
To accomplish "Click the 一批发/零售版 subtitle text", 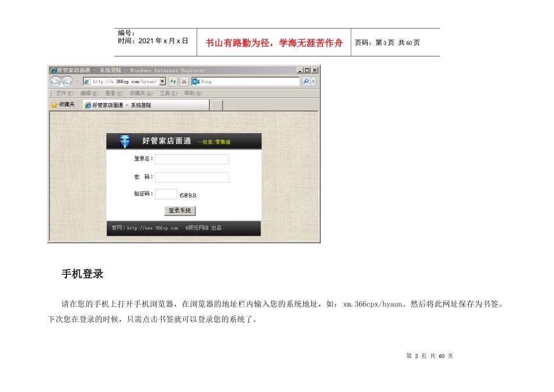I will (x=214, y=142).
